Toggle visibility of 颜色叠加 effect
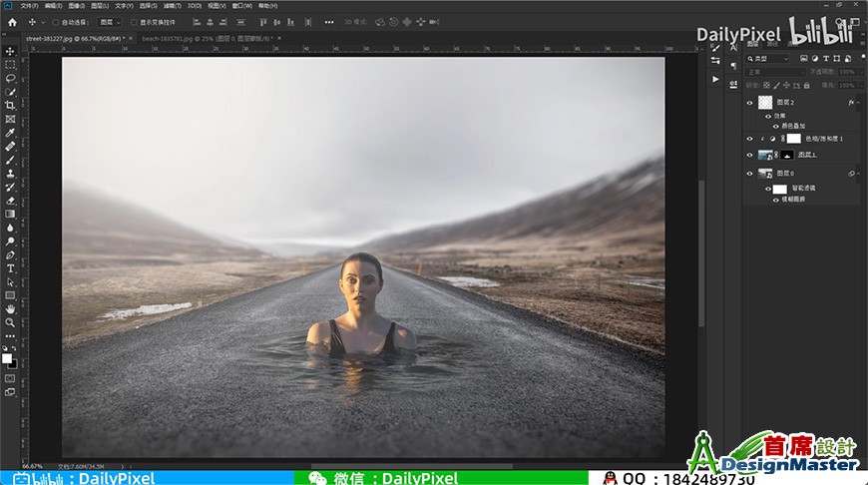 [x=775, y=126]
